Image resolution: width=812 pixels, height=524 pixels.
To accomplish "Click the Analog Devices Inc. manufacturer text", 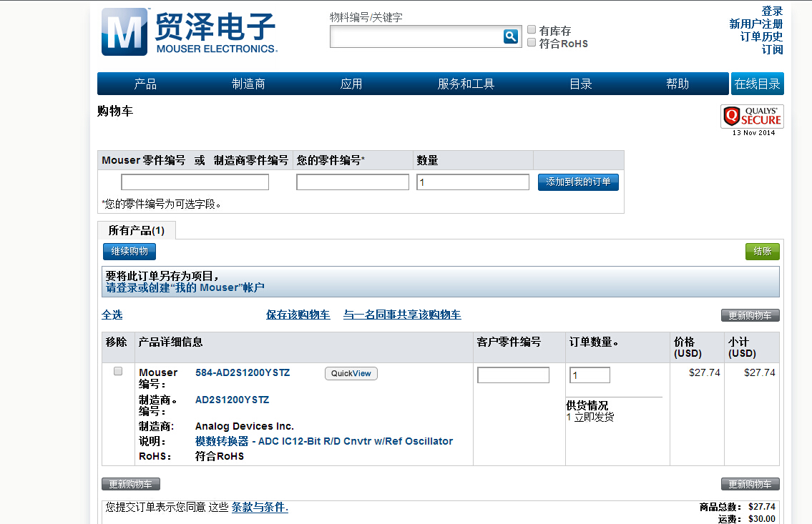I will [x=245, y=426].
